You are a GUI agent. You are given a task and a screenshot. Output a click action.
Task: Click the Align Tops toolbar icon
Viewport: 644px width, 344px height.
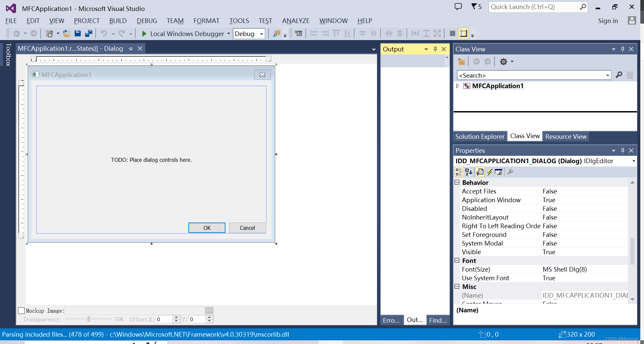pyautogui.click(x=336, y=33)
